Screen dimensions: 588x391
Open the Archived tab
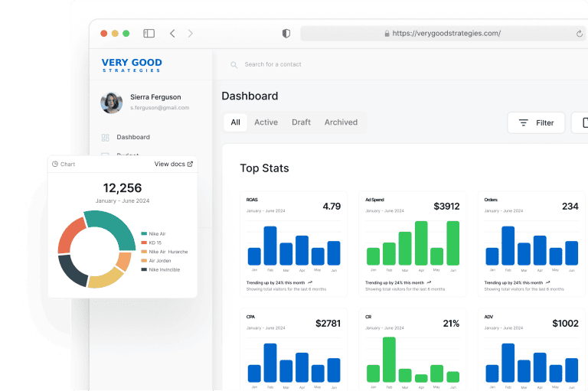[341, 122]
